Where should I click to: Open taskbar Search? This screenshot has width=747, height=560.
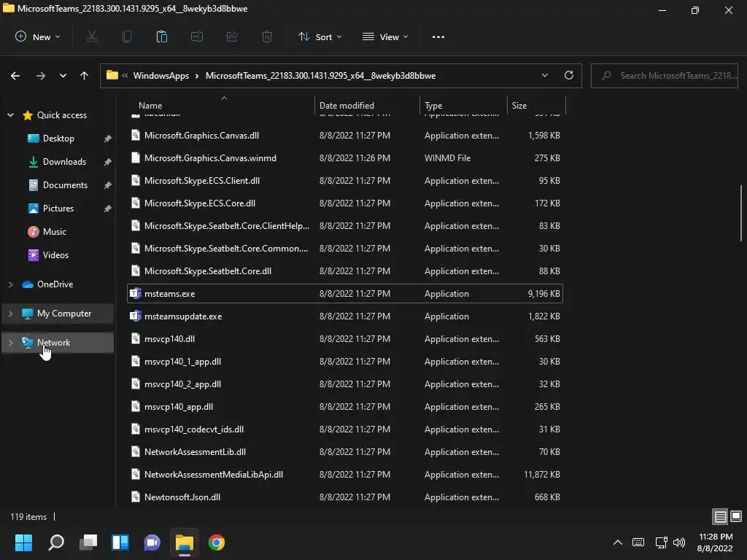(56, 542)
